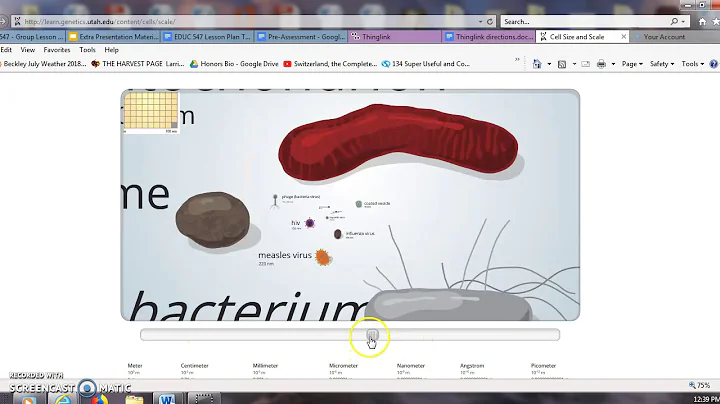Refresh the page with the reload icon
The width and height of the screenshot is (720, 404).
coord(489,22)
